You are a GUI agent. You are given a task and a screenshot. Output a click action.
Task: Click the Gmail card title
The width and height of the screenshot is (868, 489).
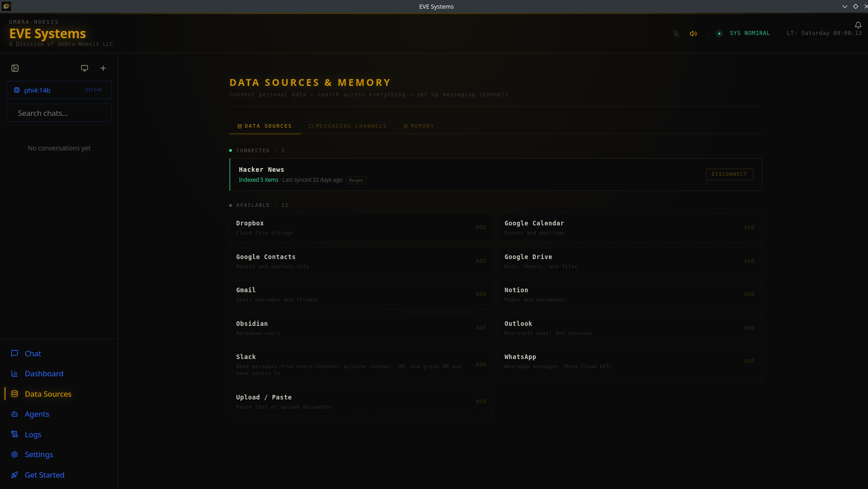246,290
